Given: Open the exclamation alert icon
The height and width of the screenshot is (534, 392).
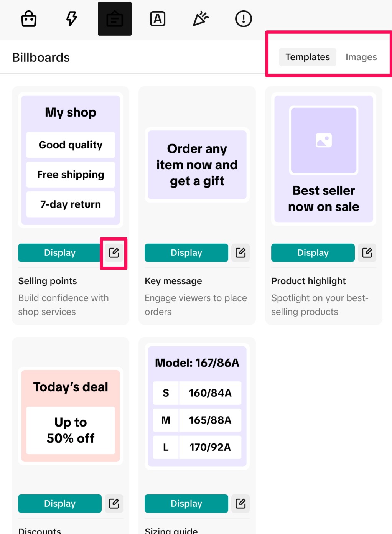Looking at the screenshot, I should pyautogui.click(x=244, y=19).
